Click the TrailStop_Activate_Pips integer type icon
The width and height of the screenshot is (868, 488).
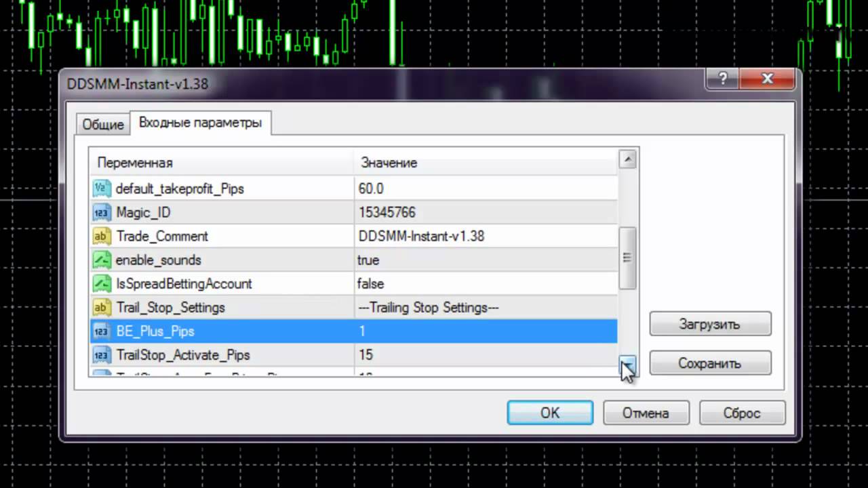101,354
